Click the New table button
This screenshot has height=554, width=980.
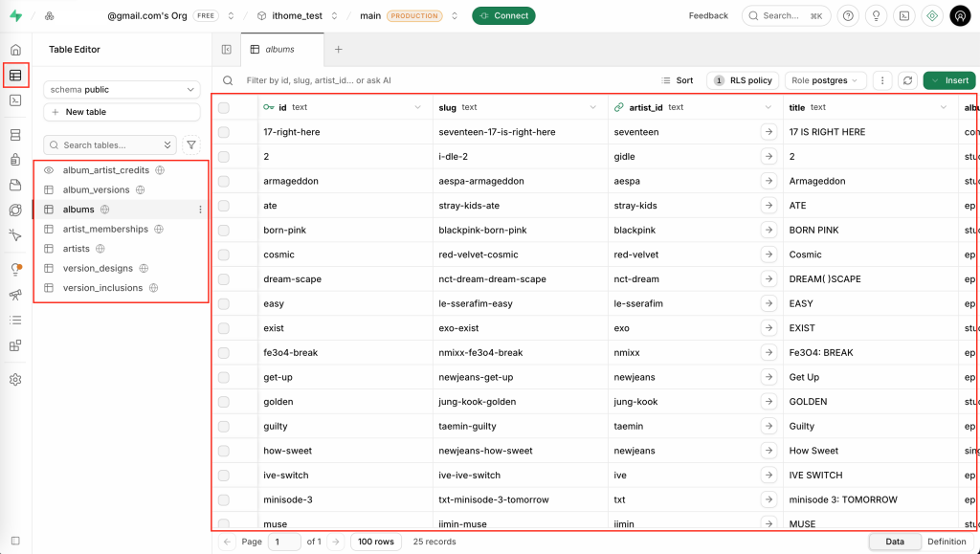pyautogui.click(x=122, y=112)
